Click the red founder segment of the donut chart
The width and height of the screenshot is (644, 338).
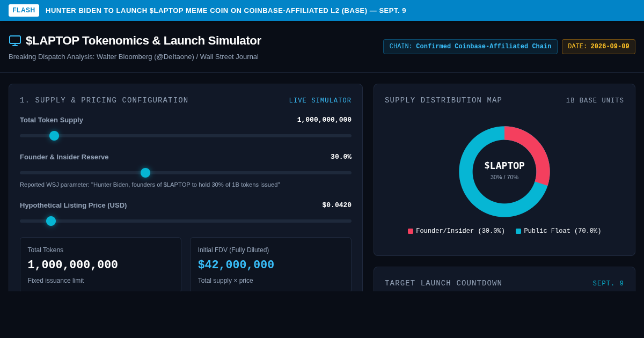(x=535, y=150)
